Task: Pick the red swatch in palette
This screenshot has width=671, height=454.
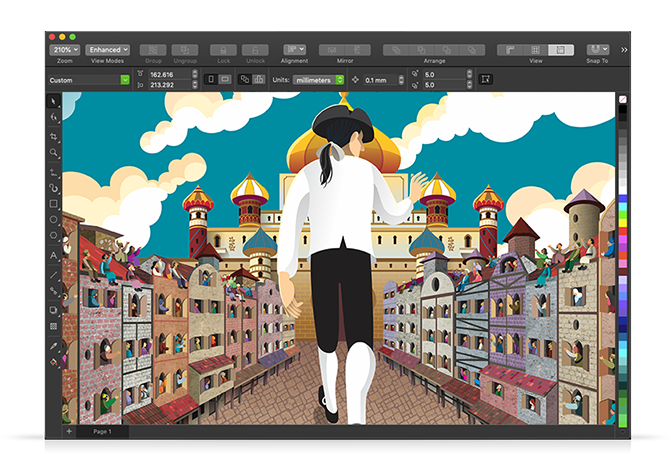Action: (623, 231)
